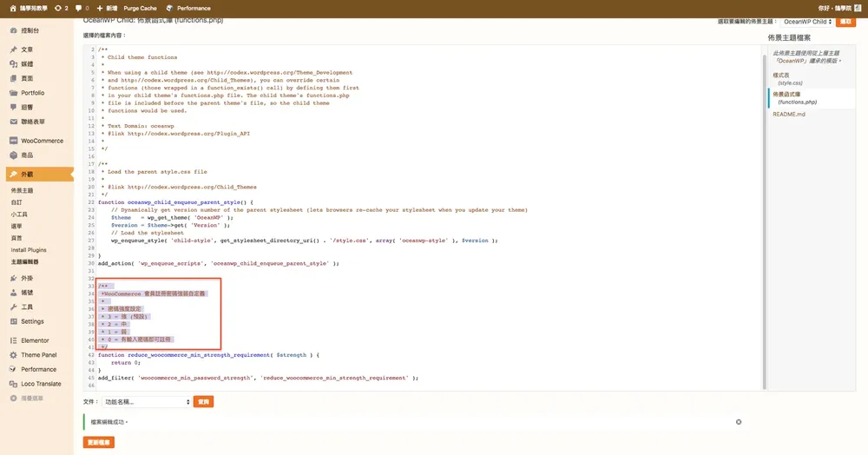The height and width of the screenshot is (455, 868).
Task: Open 佈景主題 submenu item
Action: [x=23, y=190]
